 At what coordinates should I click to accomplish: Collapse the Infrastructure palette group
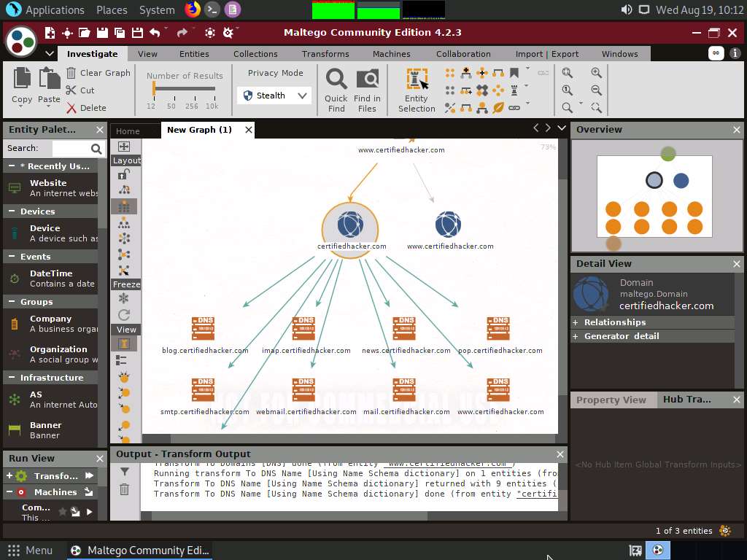coord(12,377)
